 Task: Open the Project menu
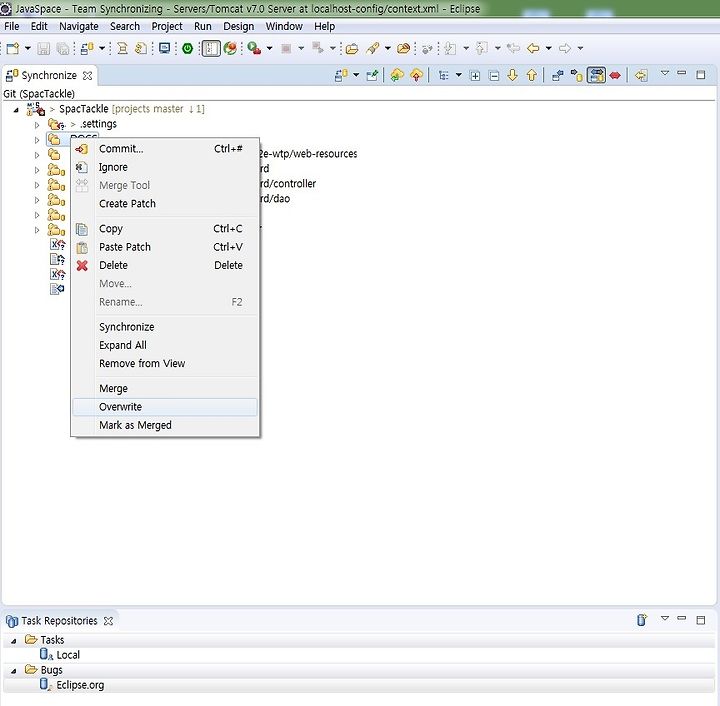(x=167, y=27)
